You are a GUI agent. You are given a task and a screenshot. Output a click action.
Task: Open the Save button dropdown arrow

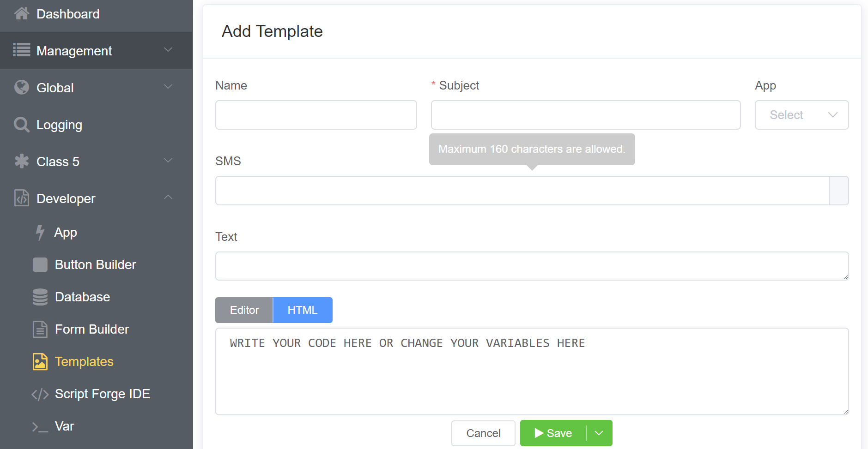[599, 433]
